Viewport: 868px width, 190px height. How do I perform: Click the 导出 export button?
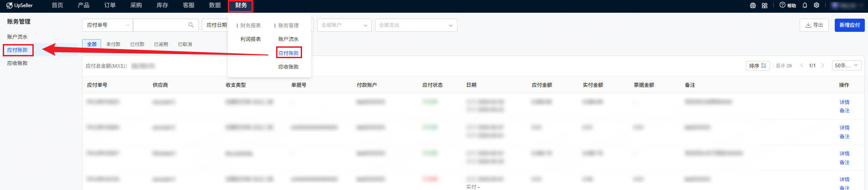pos(814,25)
